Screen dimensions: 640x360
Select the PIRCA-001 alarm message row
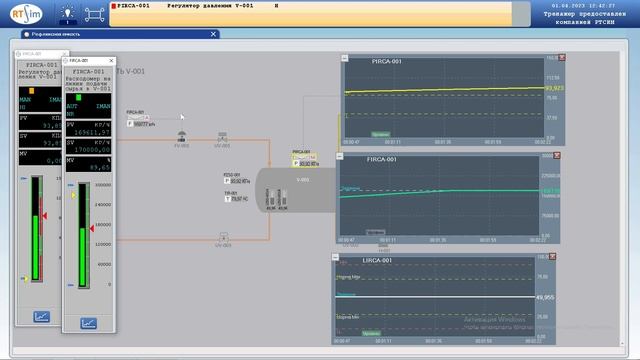pyautogui.click(x=311, y=6)
